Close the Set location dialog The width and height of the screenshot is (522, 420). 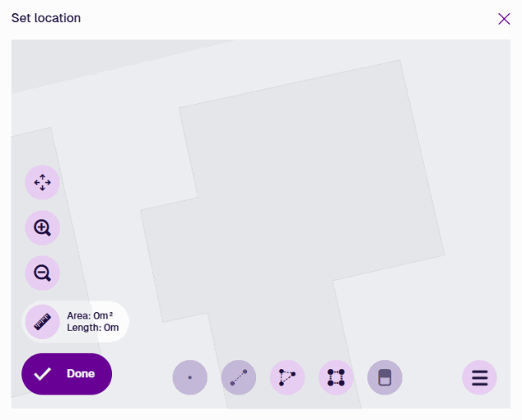coord(504,19)
